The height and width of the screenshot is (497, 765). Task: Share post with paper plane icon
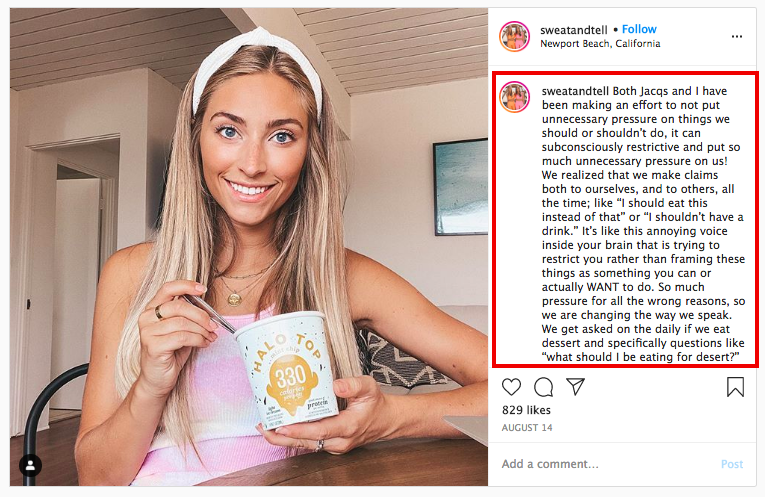[576, 386]
